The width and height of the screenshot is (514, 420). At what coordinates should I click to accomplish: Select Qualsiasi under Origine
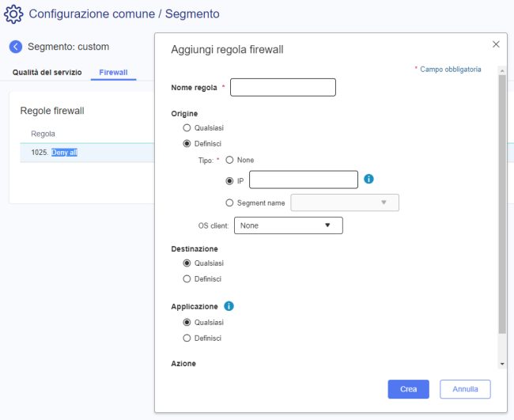pyautogui.click(x=187, y=127)
